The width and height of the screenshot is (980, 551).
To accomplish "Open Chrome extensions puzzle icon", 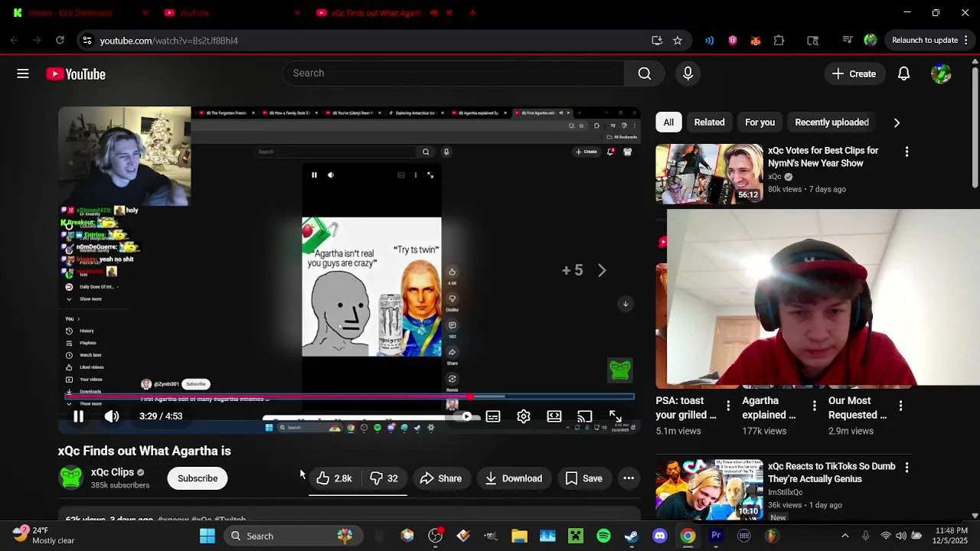I will [x=779, y=41].
